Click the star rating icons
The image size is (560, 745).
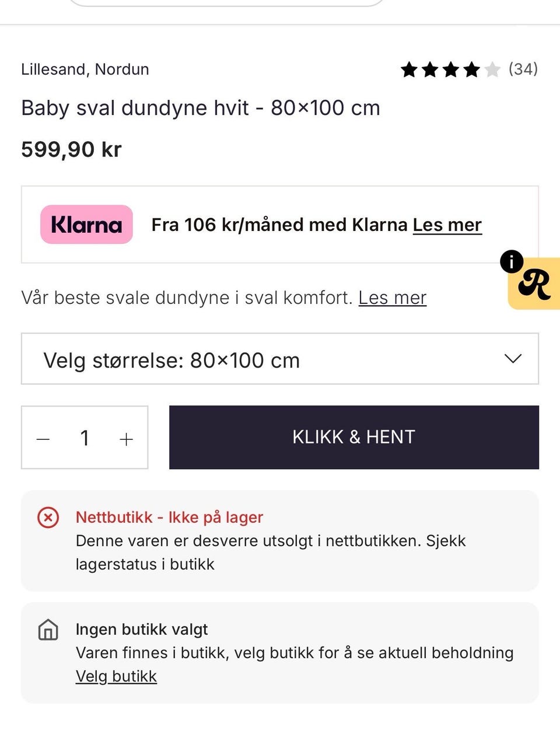click(x=450, y=70)
